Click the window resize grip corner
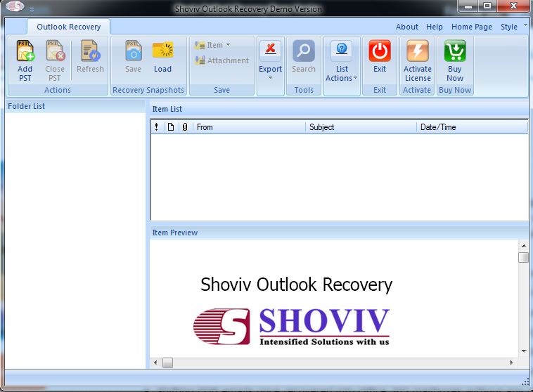This screenshot has width=533, height=392. pos(525,381)
